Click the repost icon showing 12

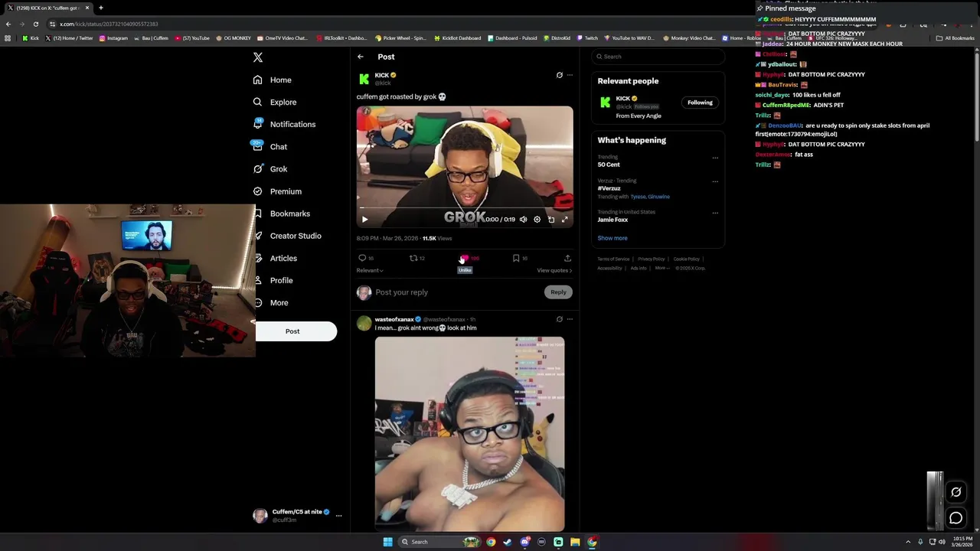[x=413, y=259]
